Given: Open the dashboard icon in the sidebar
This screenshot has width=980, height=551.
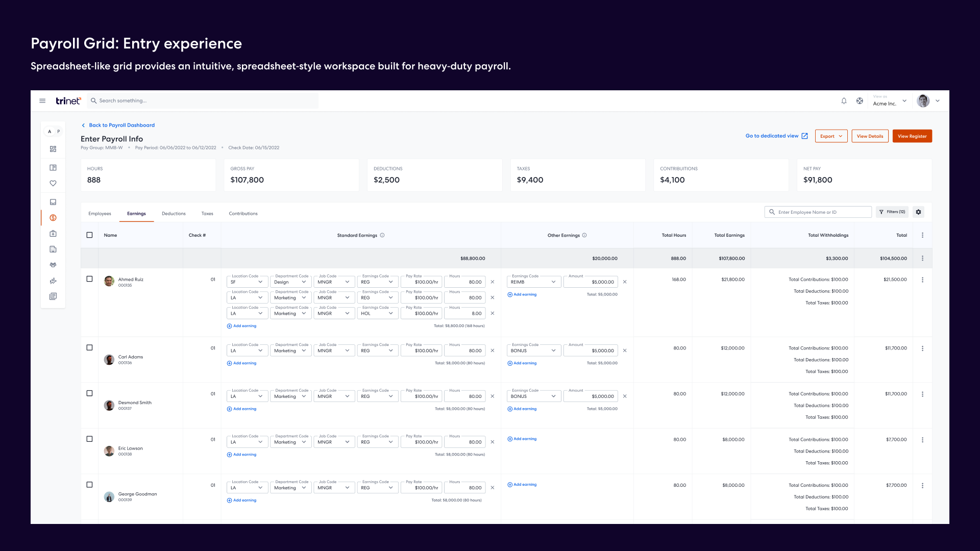Looking at the screenshot, I should click(x=53, y=149).
